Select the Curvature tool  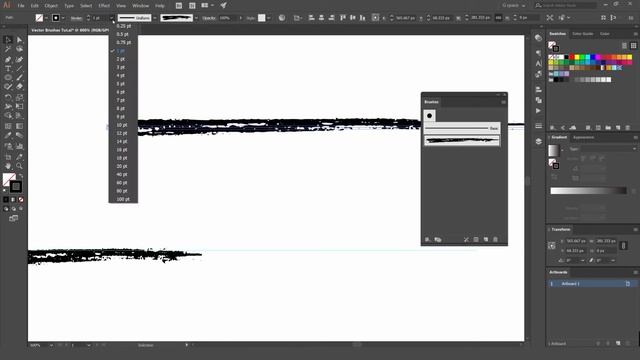[19, 60]
